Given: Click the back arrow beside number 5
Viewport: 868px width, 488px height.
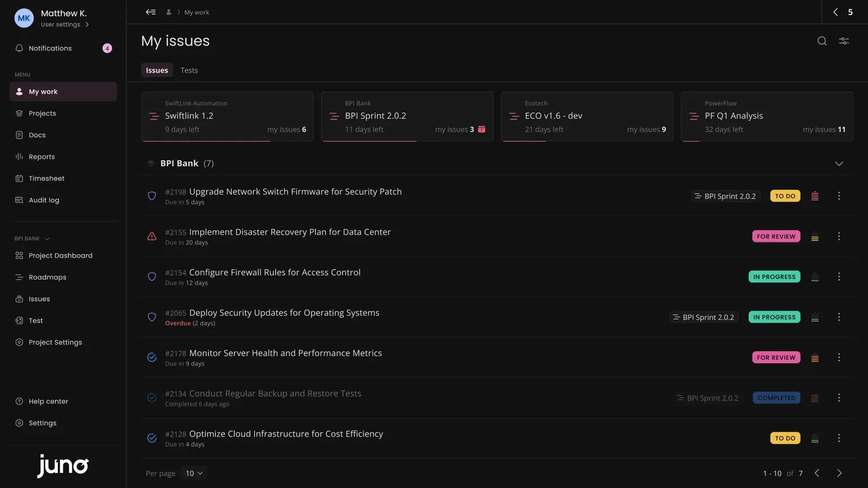Looking at the screenshot, I should click(835, 12).
